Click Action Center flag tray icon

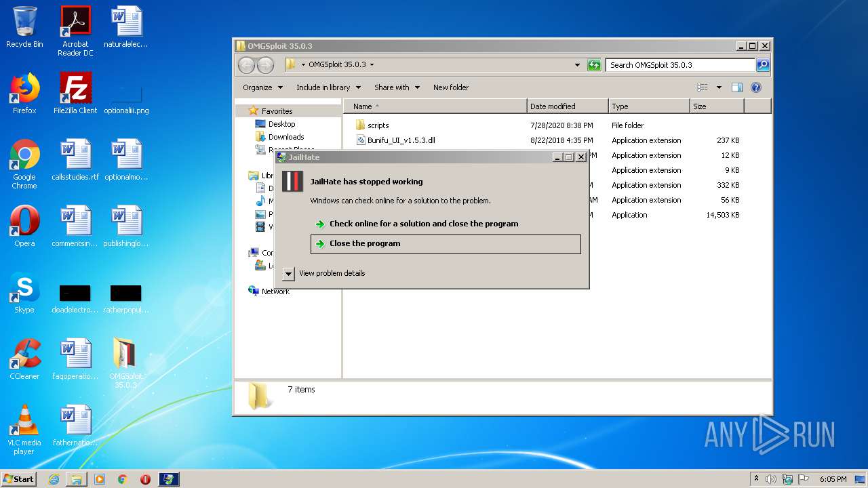pos(804,479)
